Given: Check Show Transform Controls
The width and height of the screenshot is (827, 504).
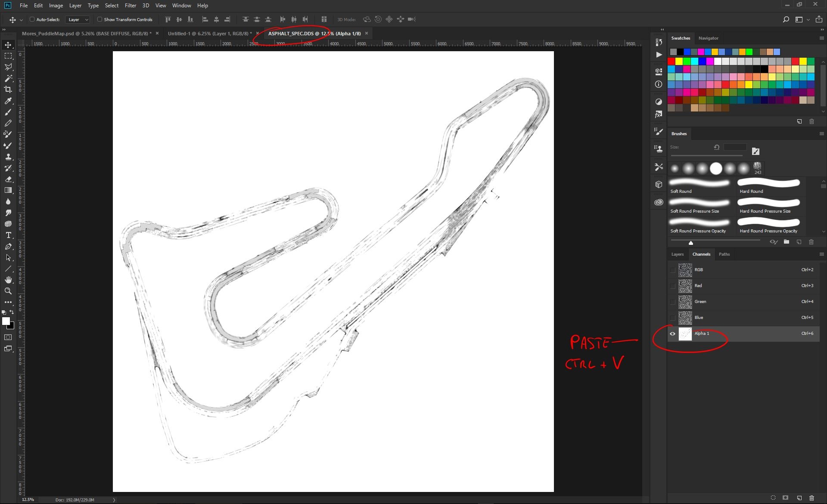Looking at the screenshot, I should pyautogui.click(x=99, y=19).
